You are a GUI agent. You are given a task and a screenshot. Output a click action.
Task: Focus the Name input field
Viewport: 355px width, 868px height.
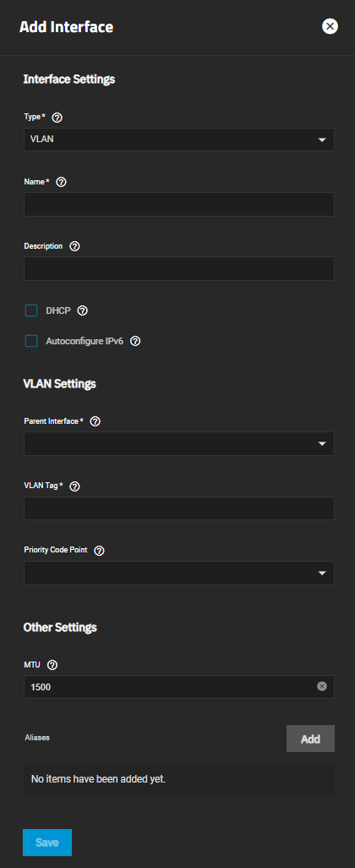click(x=179, y=204)
